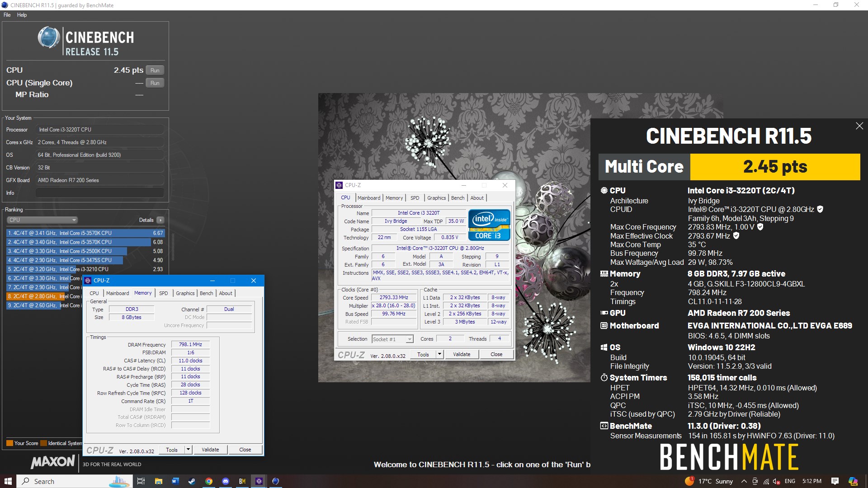Open the ENG input language indicator
The width and height of the screenshot is (868, 488).
coord(790,481)
